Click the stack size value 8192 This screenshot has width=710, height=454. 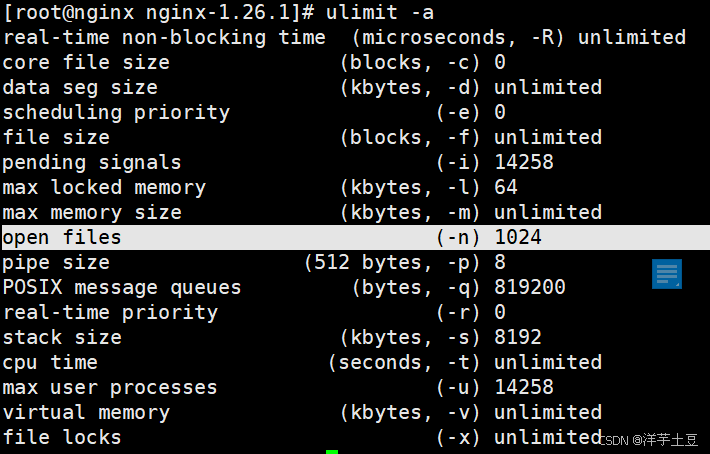pyautogui.click(x=518, y=337)
